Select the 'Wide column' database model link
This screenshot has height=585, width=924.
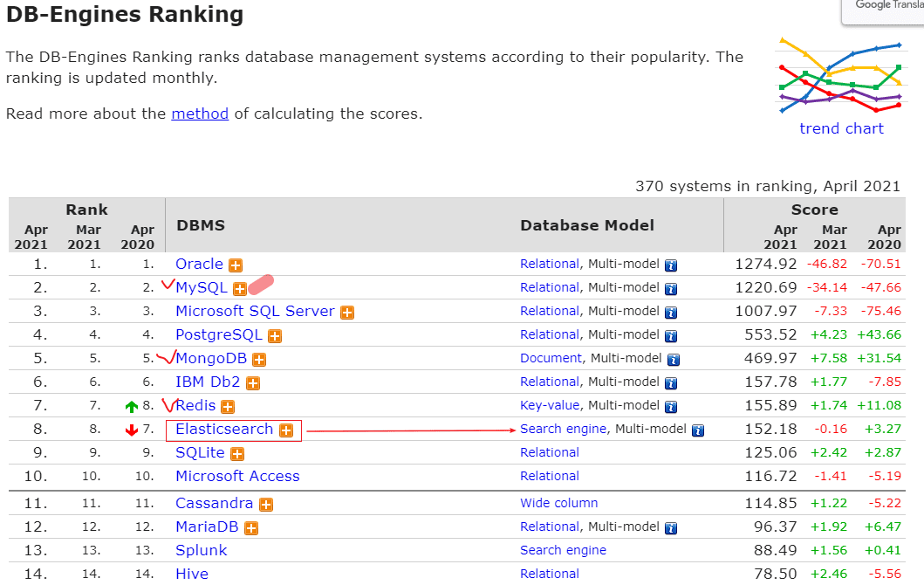[x=558, y=503]
